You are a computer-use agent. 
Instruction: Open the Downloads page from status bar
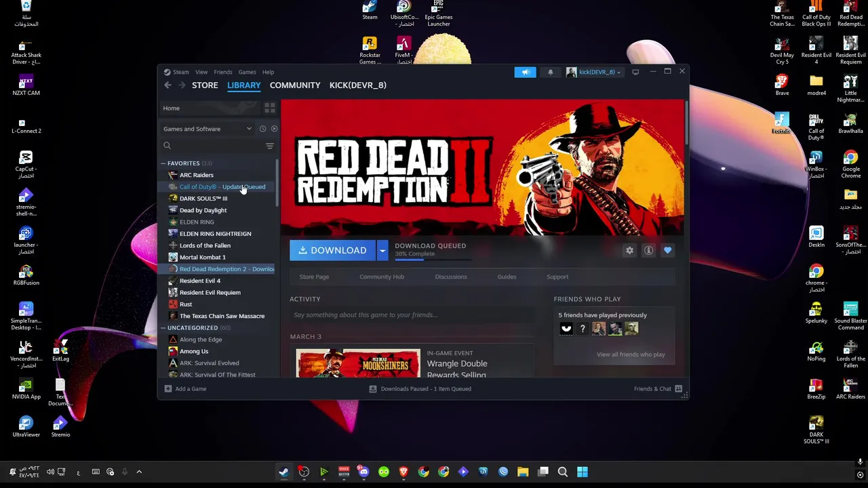point(420,389)
